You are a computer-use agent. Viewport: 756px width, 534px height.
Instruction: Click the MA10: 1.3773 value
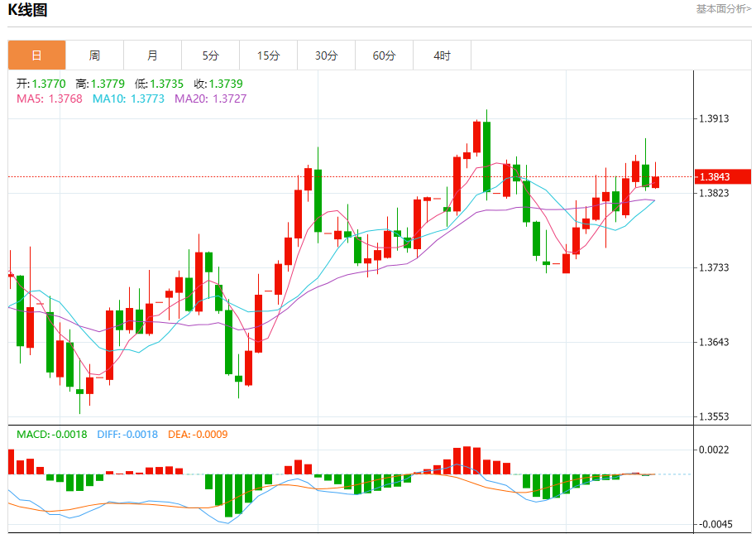(x=128, y=99)
